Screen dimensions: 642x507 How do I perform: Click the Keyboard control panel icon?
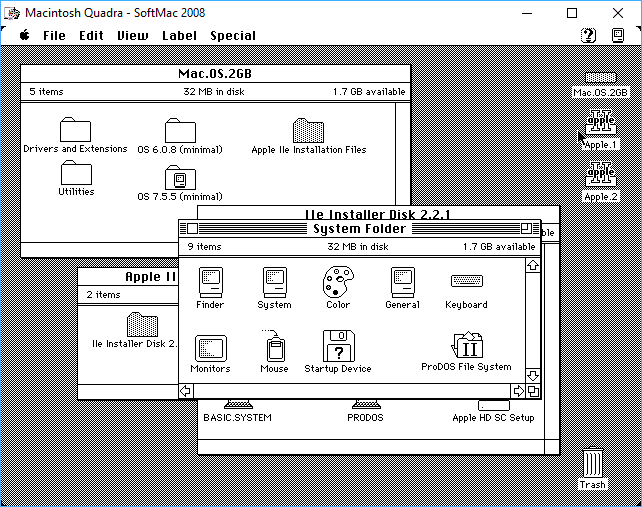point(467,281)
